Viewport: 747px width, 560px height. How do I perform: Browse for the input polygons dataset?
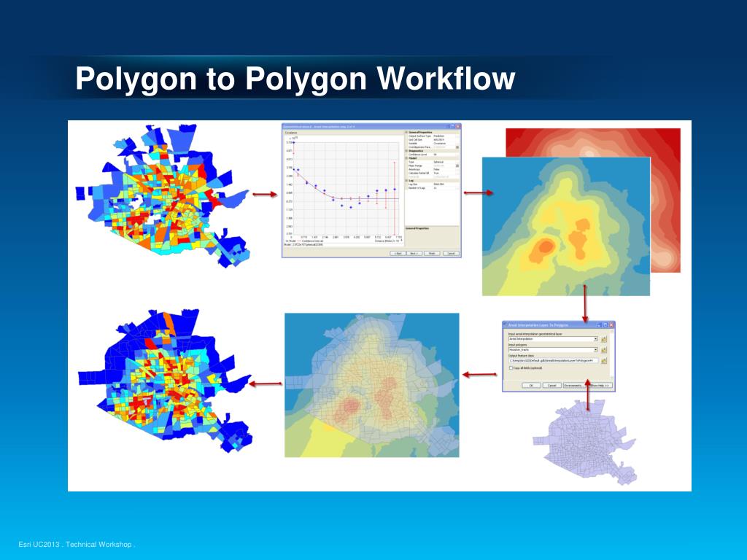(603, 350)
